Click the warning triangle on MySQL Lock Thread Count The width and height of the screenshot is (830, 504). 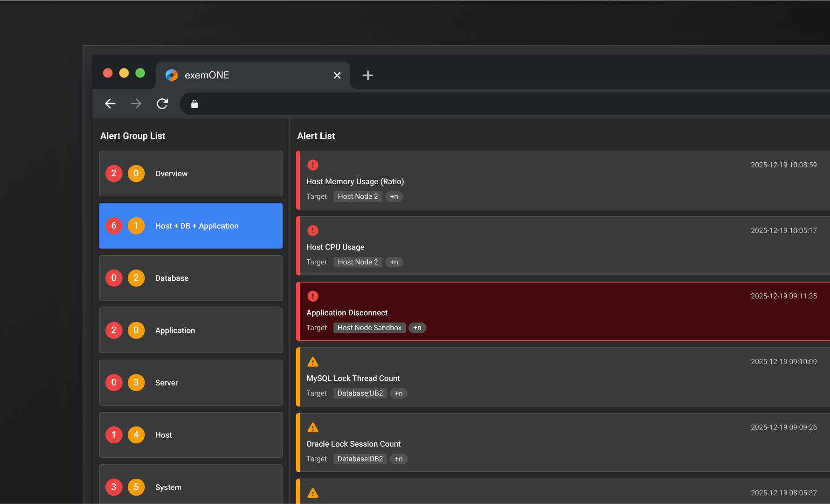coord(313,362)
